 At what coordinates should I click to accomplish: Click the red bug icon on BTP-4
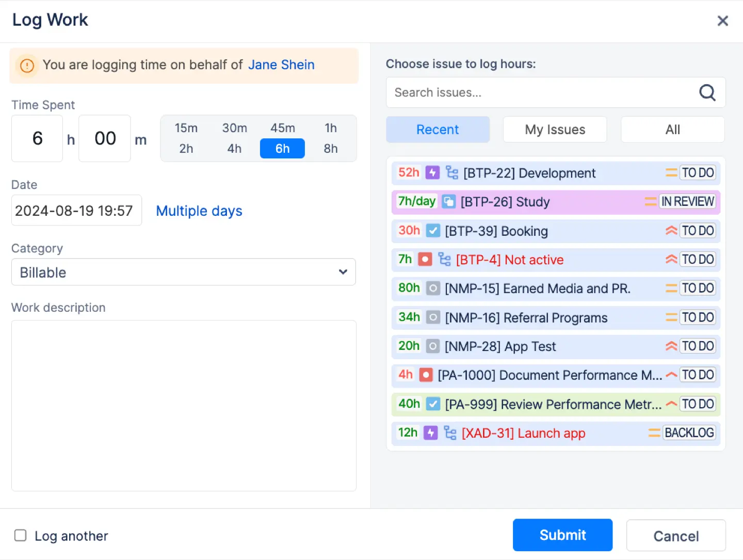pyautogui.click(x=425, y=259)
